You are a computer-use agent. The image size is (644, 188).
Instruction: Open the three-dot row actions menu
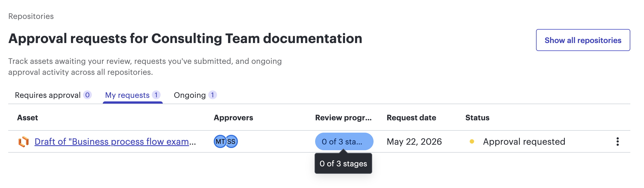click(x=617, y=142)
